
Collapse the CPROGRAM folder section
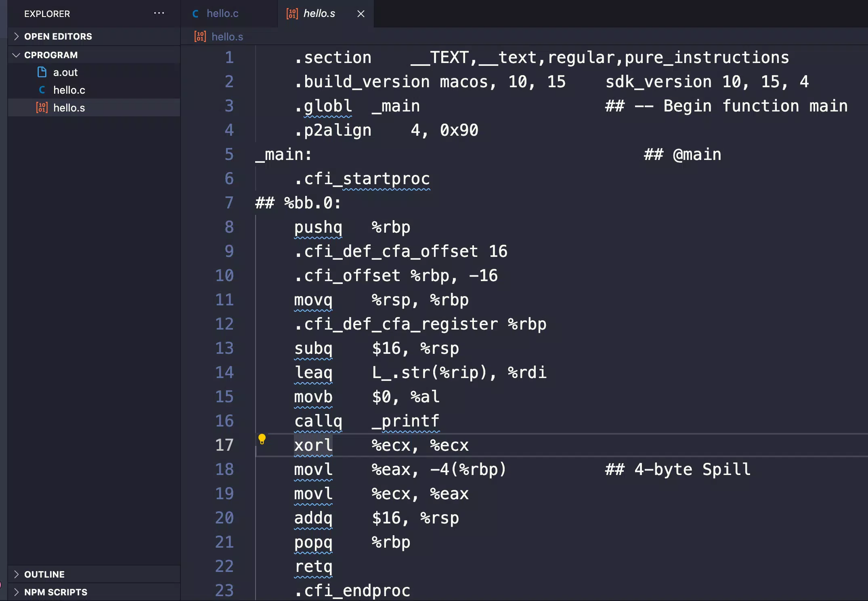coord(94,55)
